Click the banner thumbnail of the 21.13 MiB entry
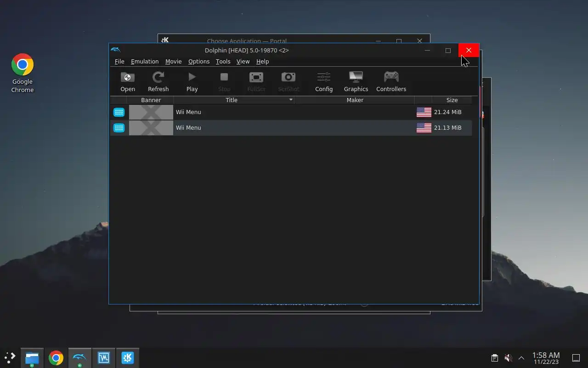Image resolution: width=588 pixels, height=368 pixels. pyautogui.click(x=151, y=128)
